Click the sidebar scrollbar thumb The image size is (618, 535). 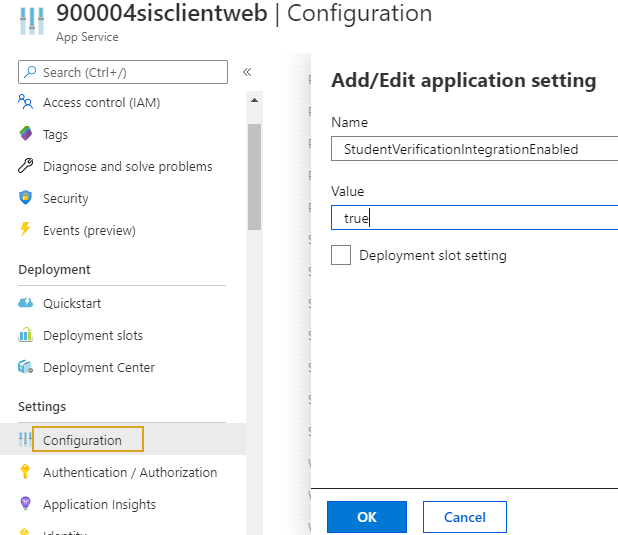coord(255,177)
